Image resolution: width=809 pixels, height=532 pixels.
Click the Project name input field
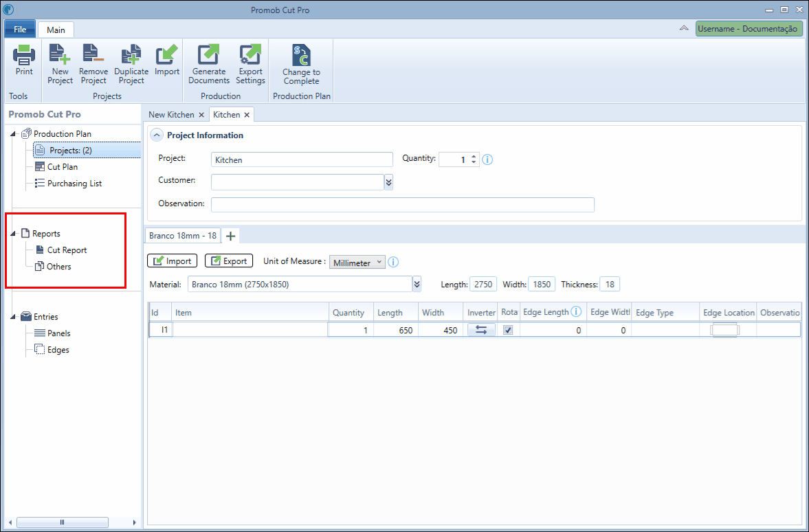[x=302, y=159]
